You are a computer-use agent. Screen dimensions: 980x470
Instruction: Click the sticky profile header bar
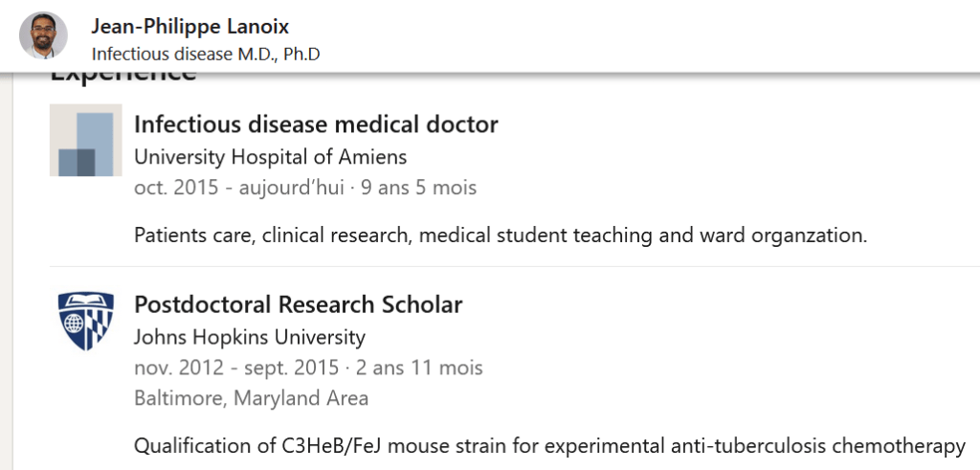[622, 36]
